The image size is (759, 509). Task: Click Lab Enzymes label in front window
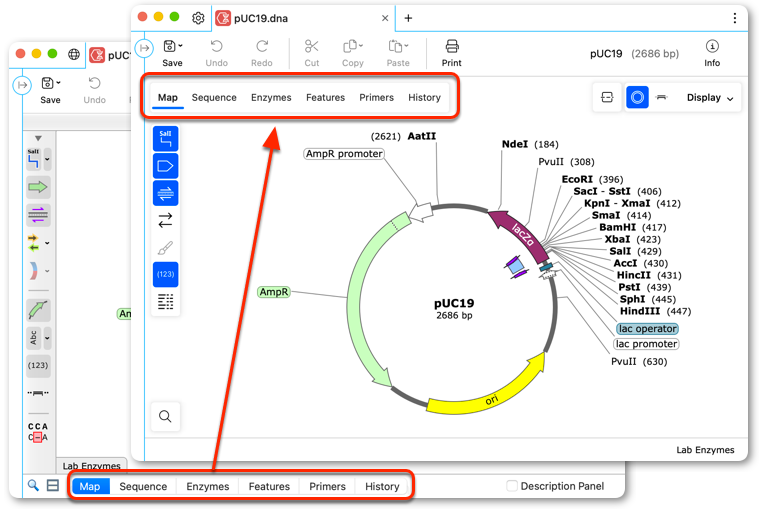(x=705, y=450)
